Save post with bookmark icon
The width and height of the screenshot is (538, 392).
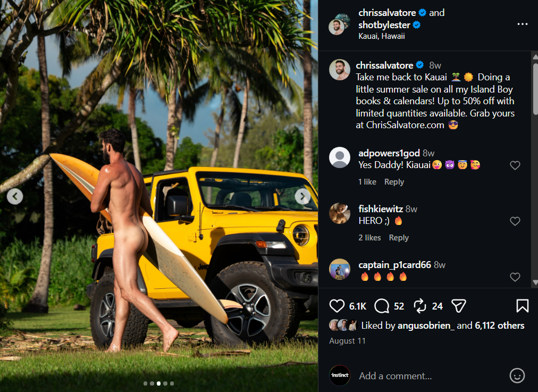522,306
